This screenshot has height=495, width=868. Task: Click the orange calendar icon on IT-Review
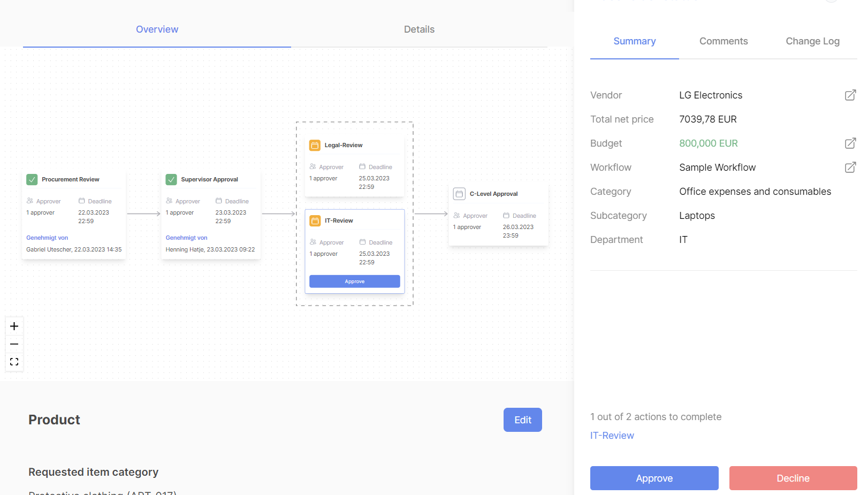pos(315,220)
